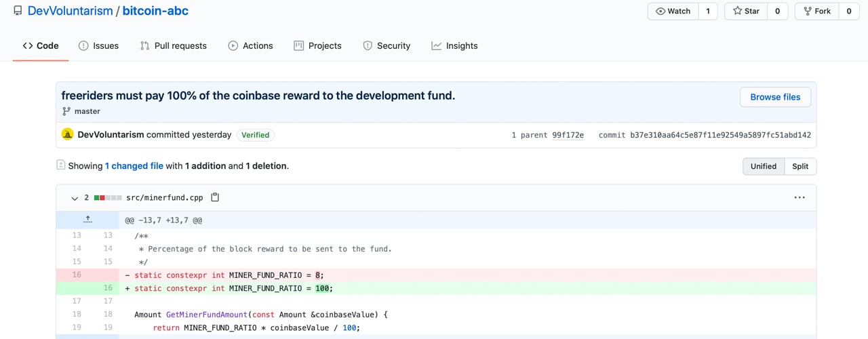Click the 1 changed file link

134,165
